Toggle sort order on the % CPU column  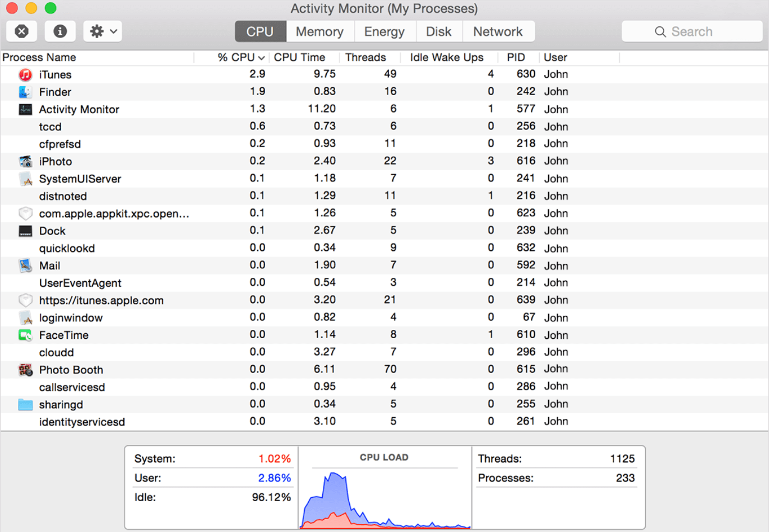tap(236, 57)
